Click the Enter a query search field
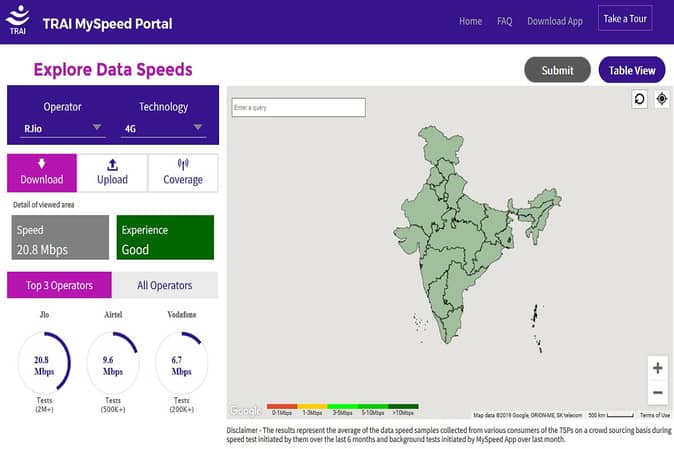 click(298, 107)
